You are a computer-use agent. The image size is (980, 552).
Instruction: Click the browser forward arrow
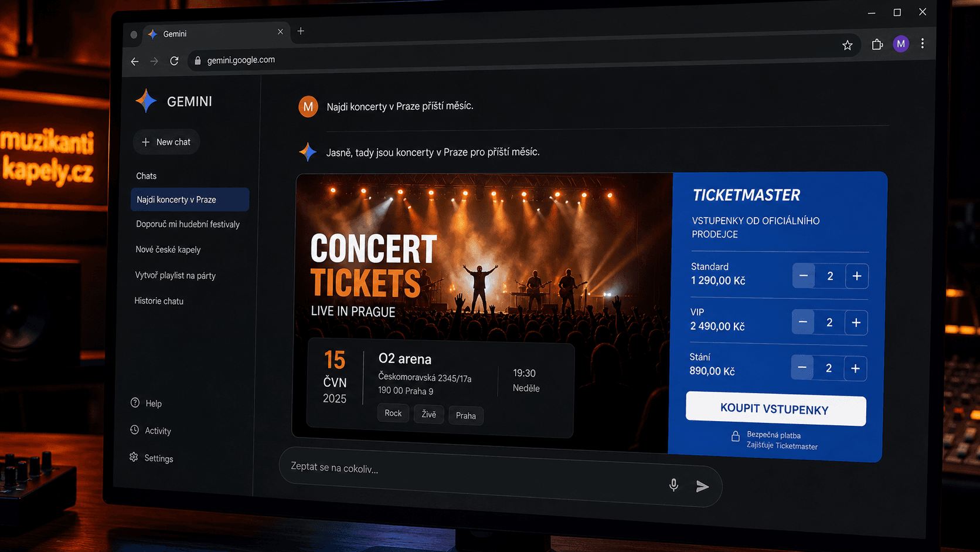[x=154, y=61]
